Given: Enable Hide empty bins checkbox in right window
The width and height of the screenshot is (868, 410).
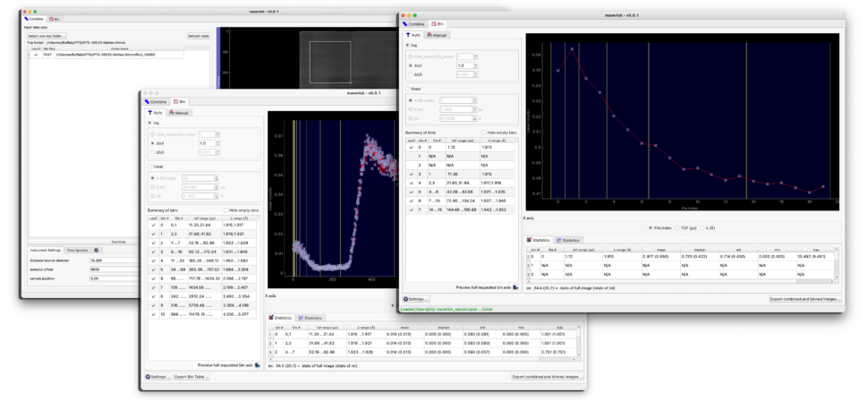Looking at the screenshot, I should point(483,132).
